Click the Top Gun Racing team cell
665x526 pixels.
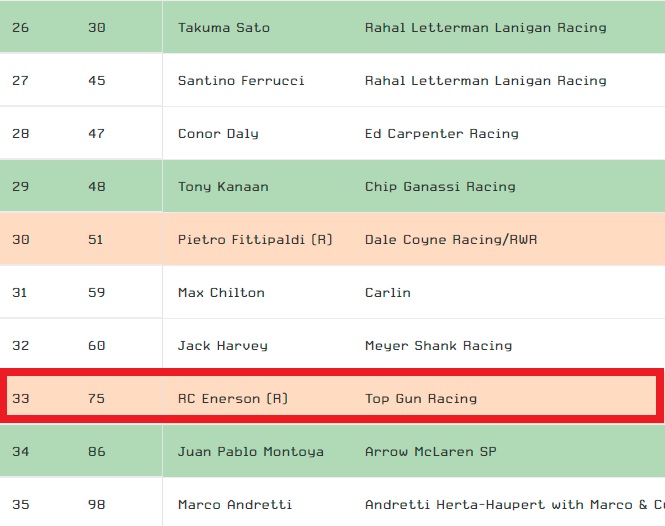[421, 398]
